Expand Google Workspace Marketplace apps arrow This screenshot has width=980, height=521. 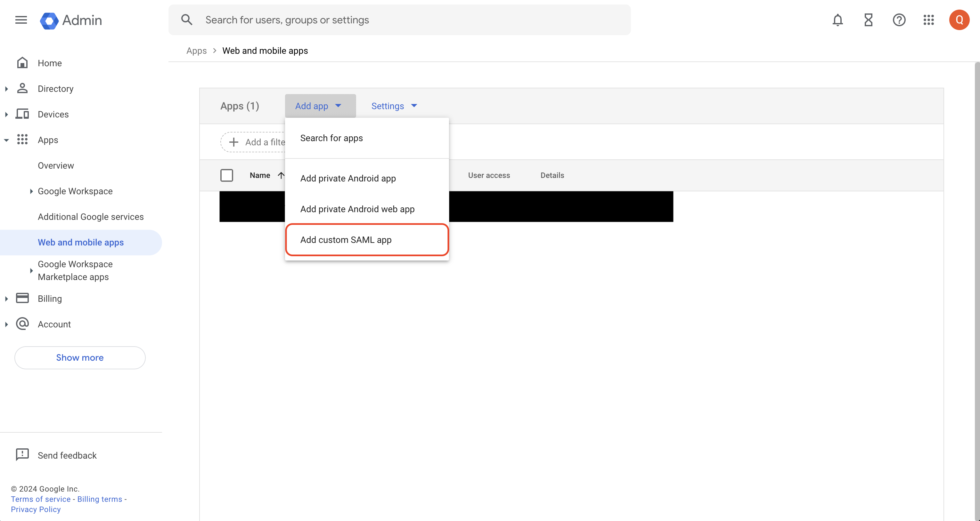coord(31,270)
